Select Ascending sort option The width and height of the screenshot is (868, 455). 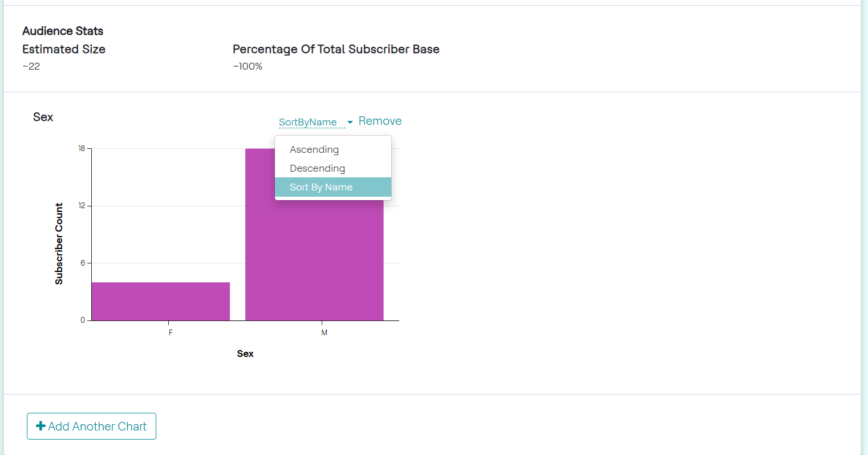coord(314,149)
